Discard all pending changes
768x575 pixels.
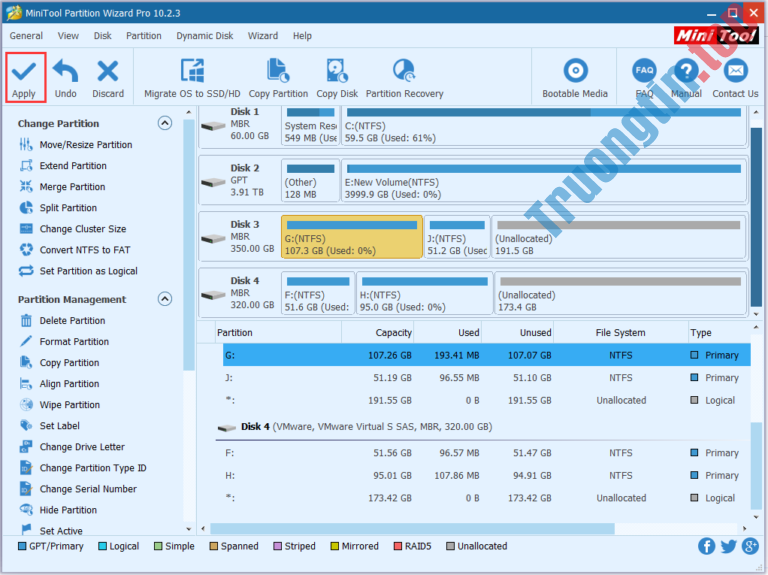[x=108, y=77]
